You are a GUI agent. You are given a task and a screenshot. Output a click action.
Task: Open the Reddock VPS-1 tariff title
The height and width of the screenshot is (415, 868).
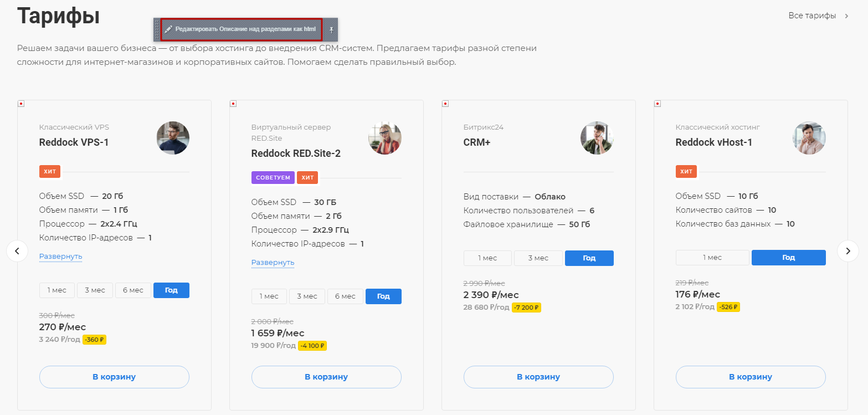[74, 142]
